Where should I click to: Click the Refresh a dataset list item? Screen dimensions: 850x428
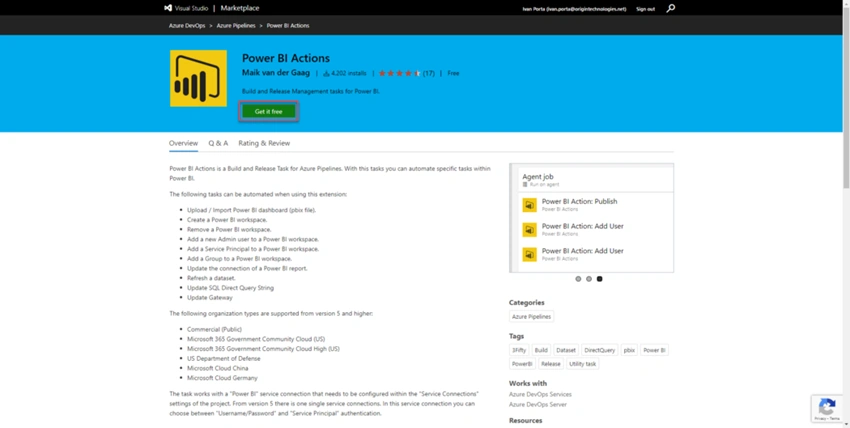(x=211, y=278)
